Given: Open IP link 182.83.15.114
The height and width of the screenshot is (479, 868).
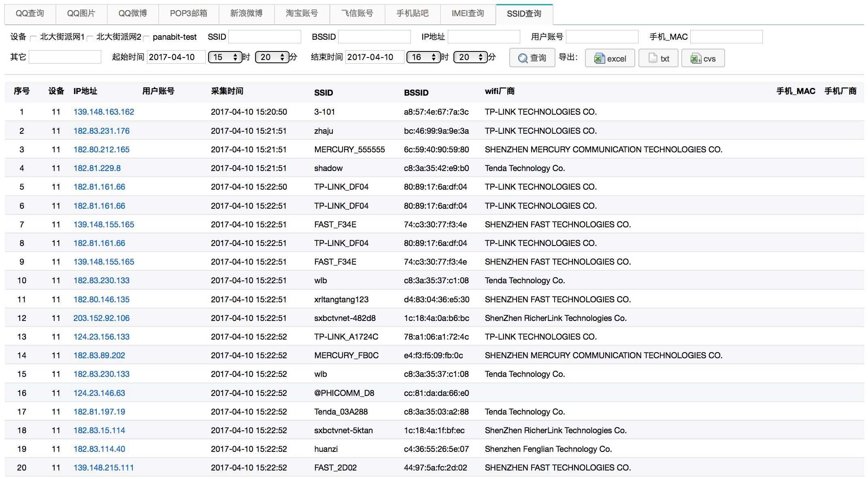Looking at the screenshot, I should 99,430.
